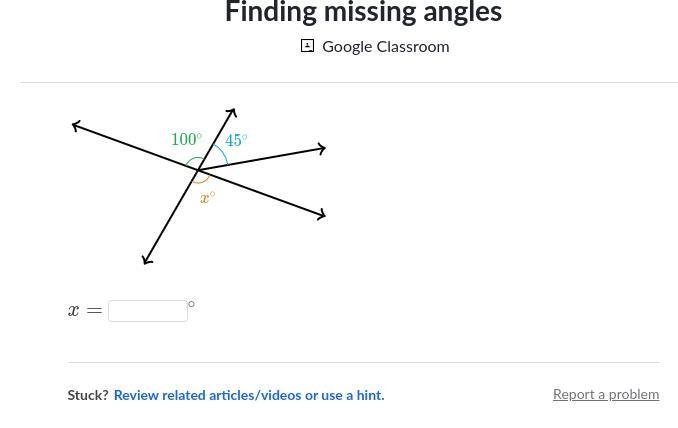Click the x° angle label
The height and width of the screenshot is (428, 678).
[x=208, y=198]
